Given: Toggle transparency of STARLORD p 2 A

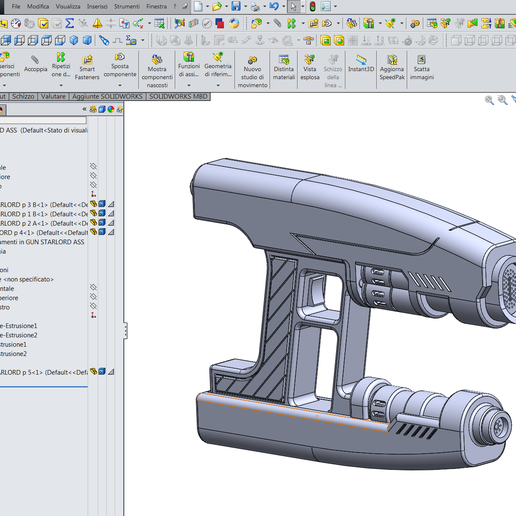Looking at the screenshot, I should pos(111,223).
